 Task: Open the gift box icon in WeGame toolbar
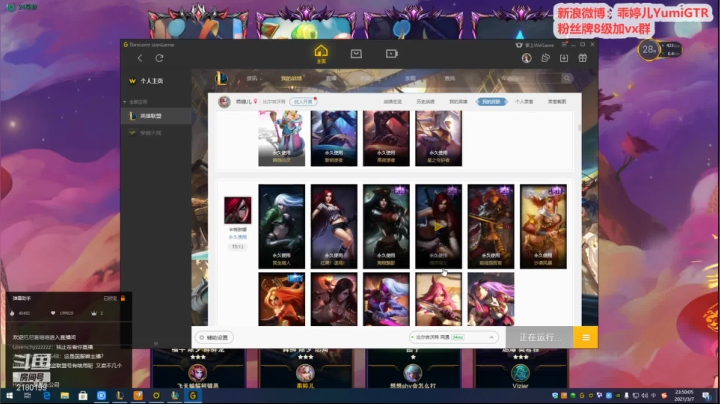tap(583, 58)
